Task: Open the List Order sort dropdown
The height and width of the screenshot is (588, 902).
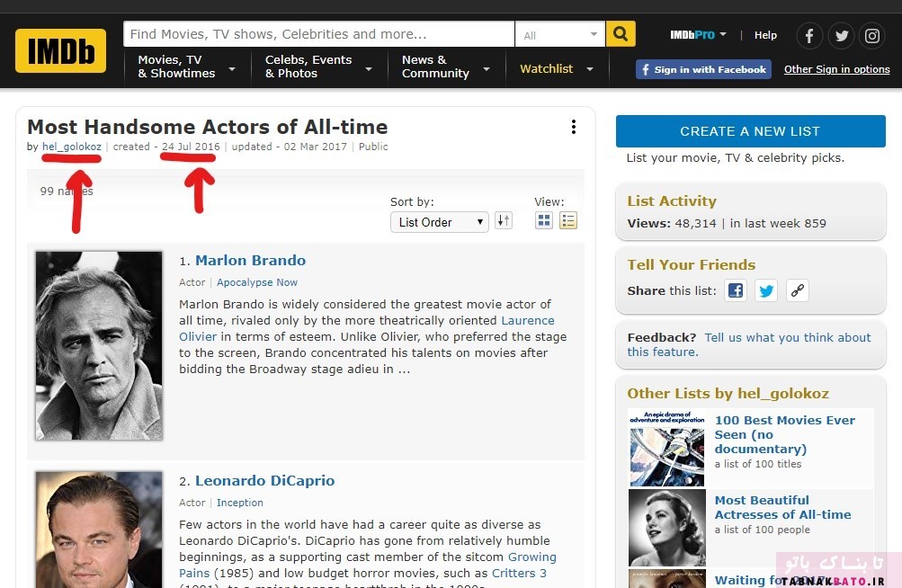Action: click(440, 222)
